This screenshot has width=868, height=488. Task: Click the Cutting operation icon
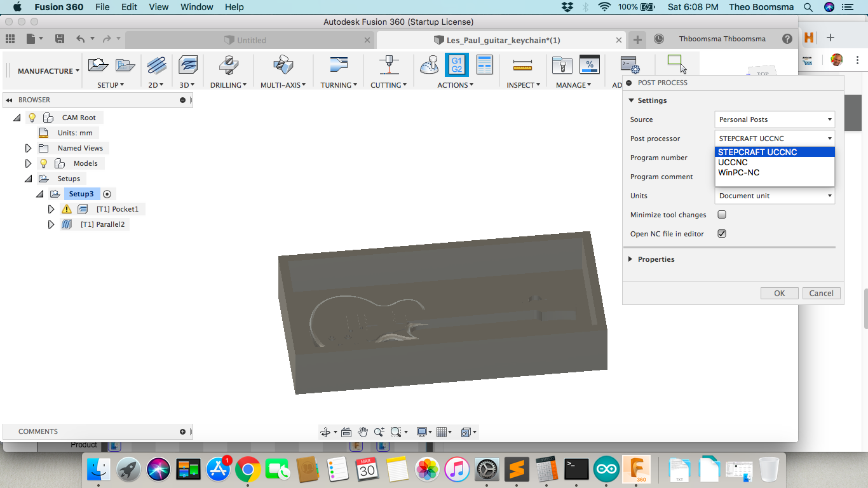tap(388, 65)
